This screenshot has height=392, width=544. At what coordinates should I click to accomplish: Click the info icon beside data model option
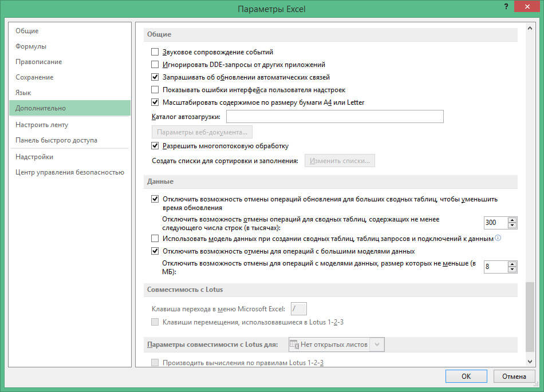pyautogui.click(x=498, y=237)
